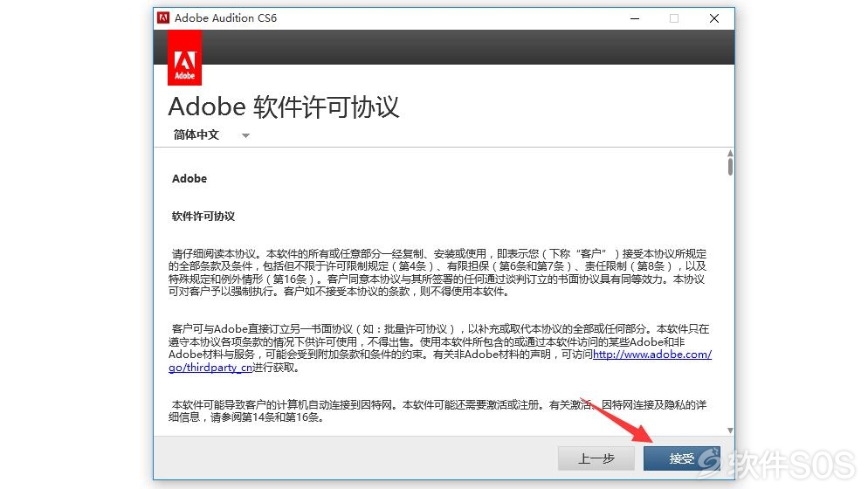This screenshot has height=489, width=868.
Task: Close the Adobe Audition CS6 installer window
Action: 714,18
